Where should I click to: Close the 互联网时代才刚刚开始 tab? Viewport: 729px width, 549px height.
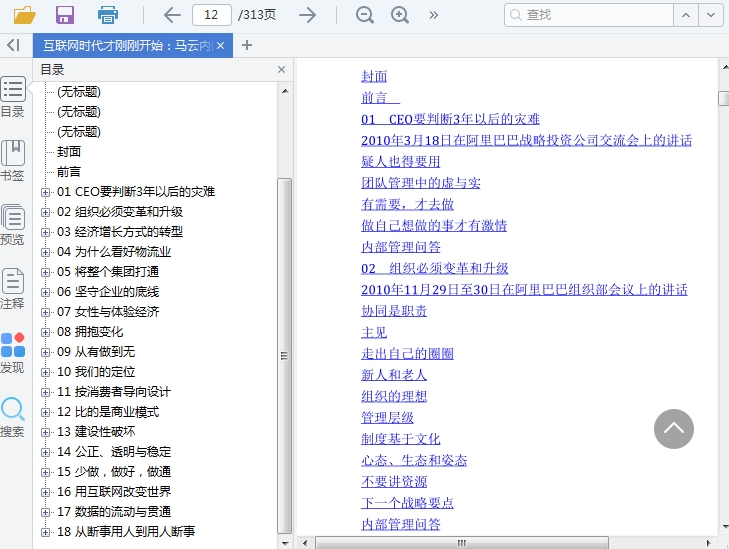point(220,46)
